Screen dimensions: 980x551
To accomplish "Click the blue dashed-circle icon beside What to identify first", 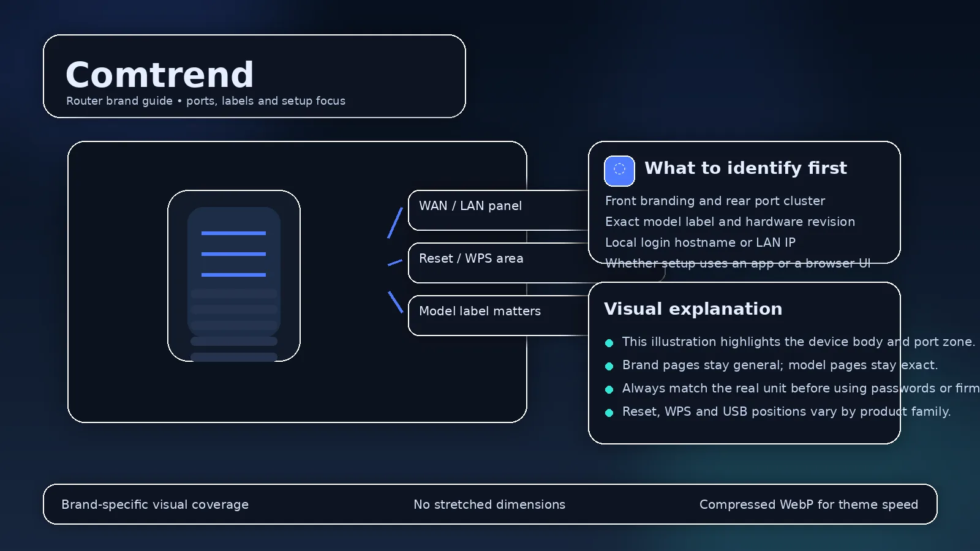I will (619, 171).
